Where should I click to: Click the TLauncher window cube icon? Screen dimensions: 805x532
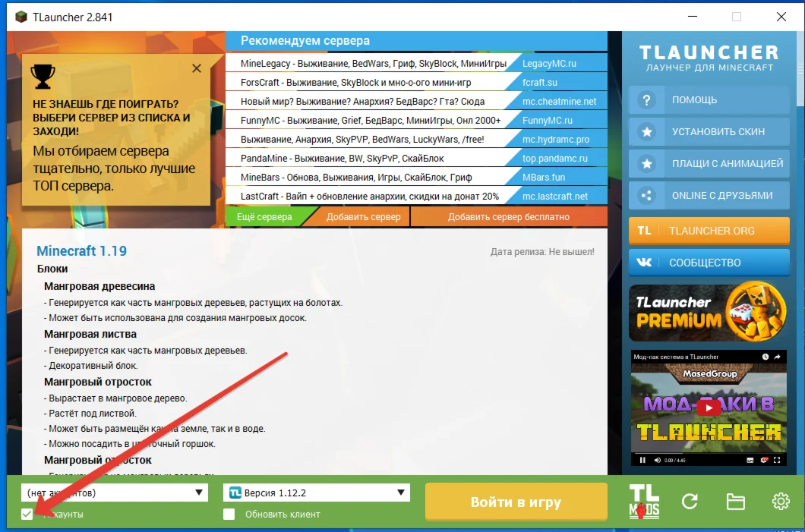[21, 17]
